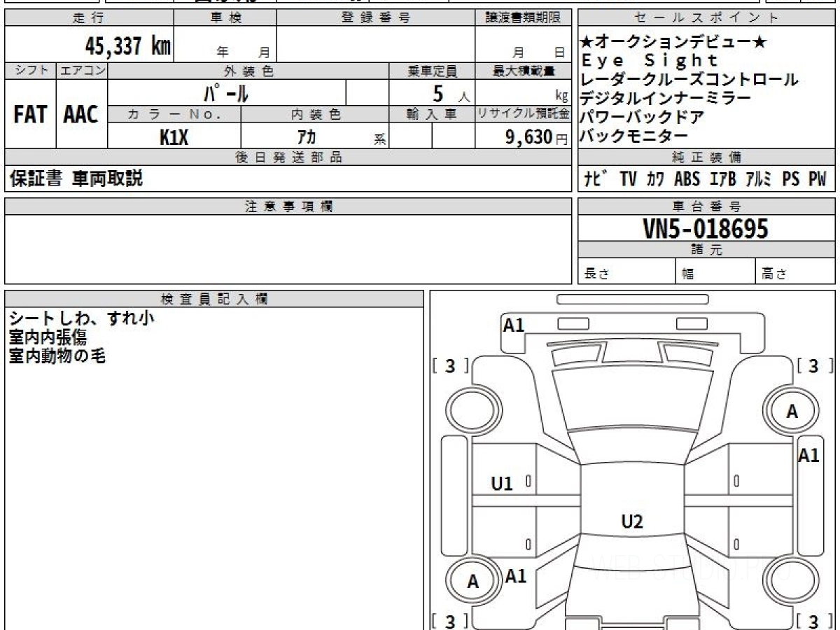Click the ABS equipment label
The width and height of the screenshot is (840, 630).
tap(687, 179)
